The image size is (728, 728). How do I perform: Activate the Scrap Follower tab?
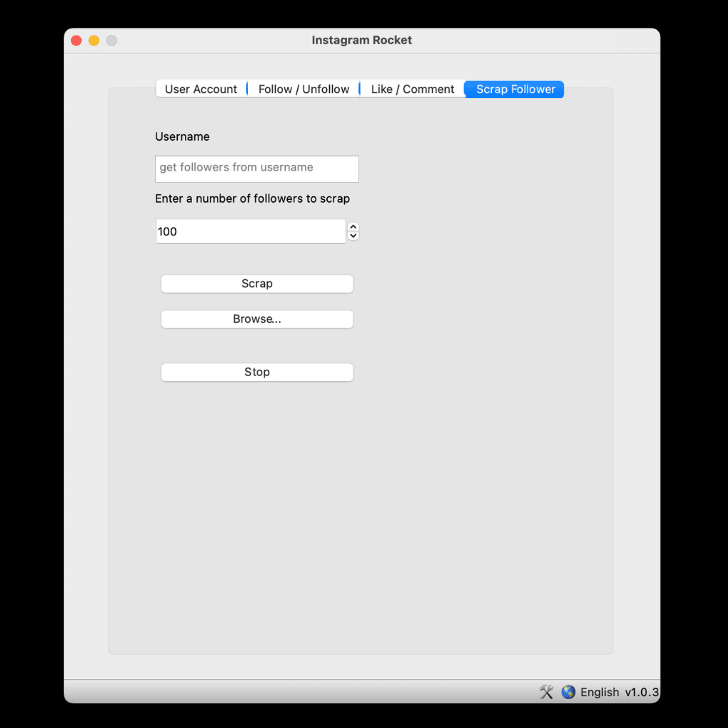click(x=513, y=89)
